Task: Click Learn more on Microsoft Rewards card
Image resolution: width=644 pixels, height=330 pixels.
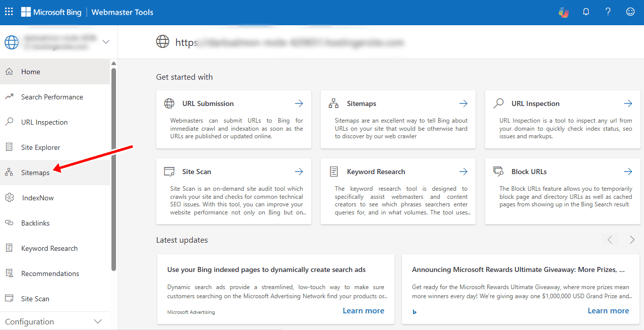Action: pyautogui.click(x=608, y=311)
